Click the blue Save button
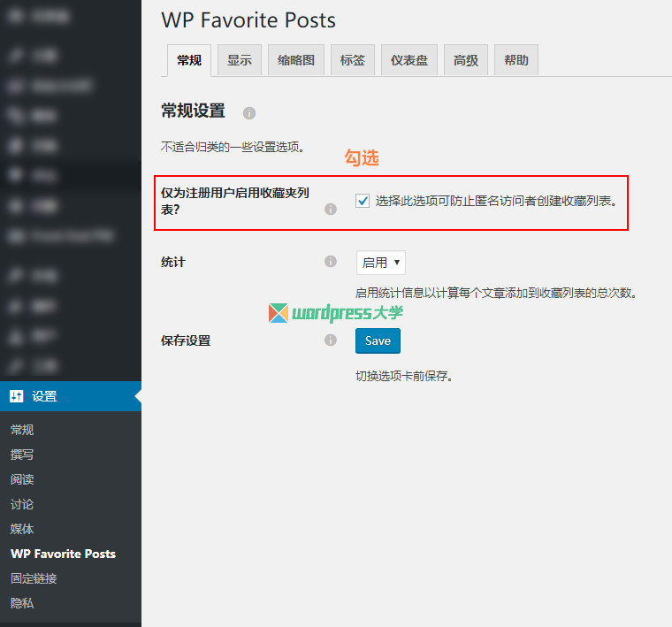The height and width of the screenshot is (627, 672). coord(378,340)
